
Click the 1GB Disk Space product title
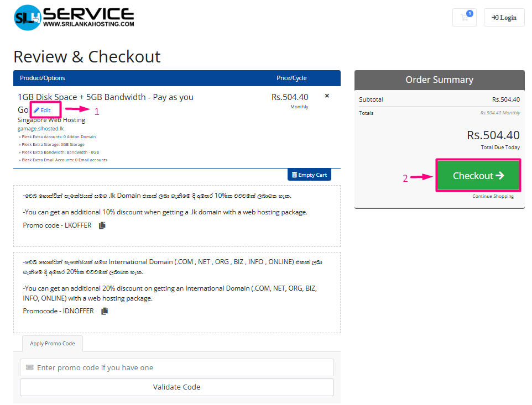106,97
